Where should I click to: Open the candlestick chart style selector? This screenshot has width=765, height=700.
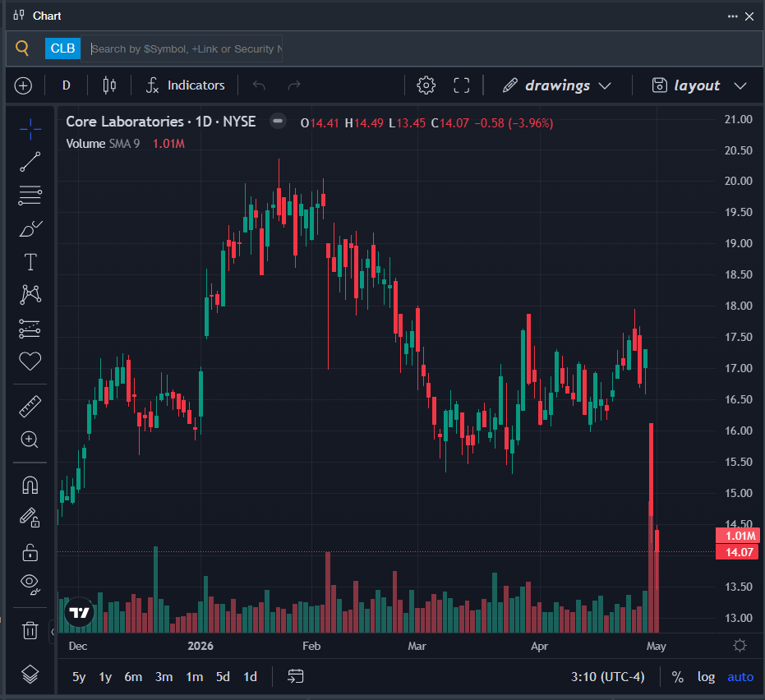coord(109,85)
